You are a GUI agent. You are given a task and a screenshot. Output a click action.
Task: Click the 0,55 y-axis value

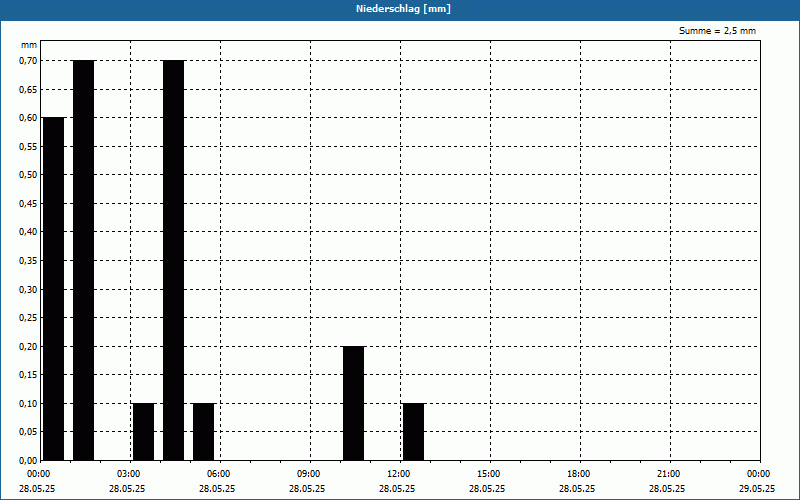click(x=28, y=146)
